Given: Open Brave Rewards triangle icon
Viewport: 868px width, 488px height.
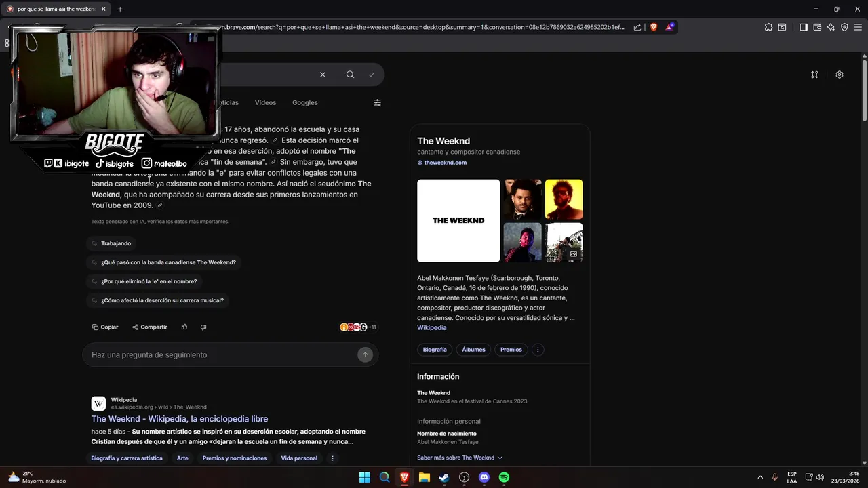Looking at the screenshot, I should pos(670,27).
